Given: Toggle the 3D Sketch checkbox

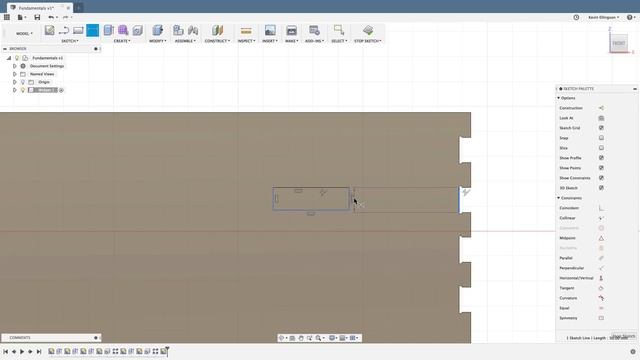Looking at the screenshot, I should 601,188.
